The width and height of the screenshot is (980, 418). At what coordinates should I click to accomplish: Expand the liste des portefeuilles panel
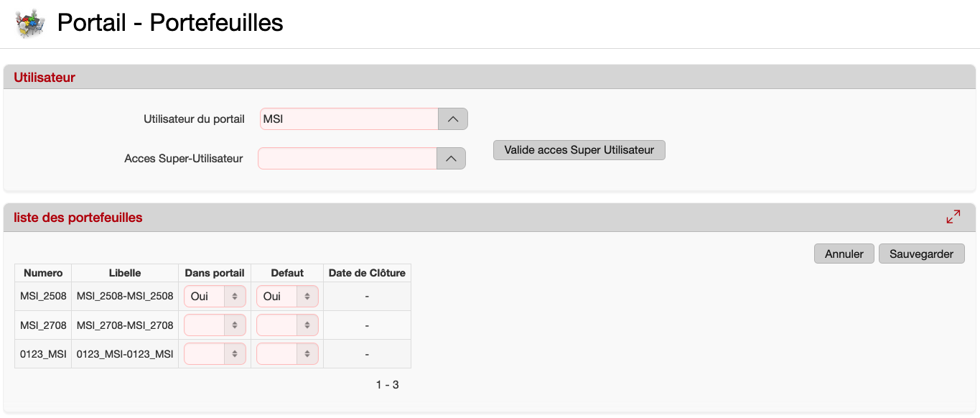pyautogui.click(x=953, y=217)
